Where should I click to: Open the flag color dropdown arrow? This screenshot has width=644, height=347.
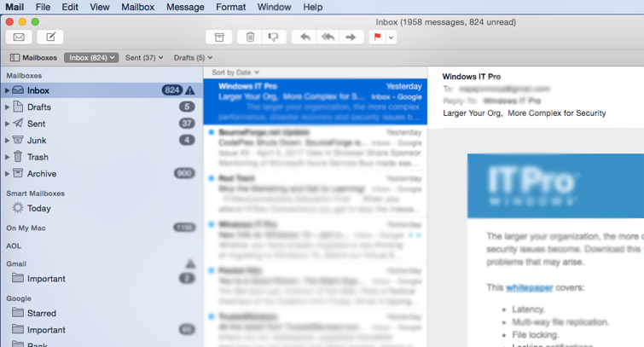coord(391,38)
